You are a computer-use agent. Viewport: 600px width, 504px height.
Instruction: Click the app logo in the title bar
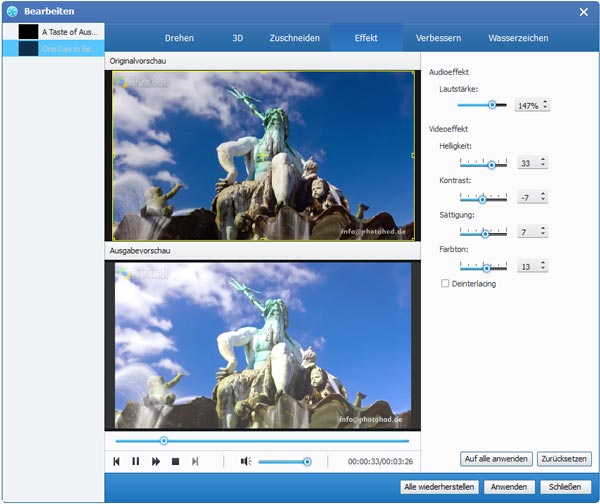(x=12, y=11)
